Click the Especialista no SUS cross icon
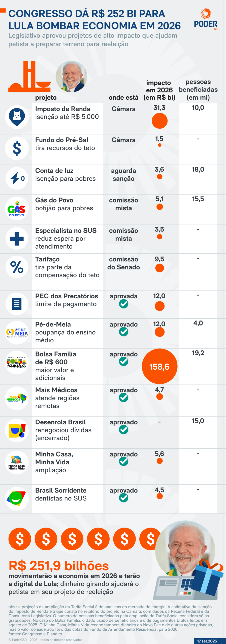Image resolution: width=226 pixels, height=644 pixels. coord(17,239)
